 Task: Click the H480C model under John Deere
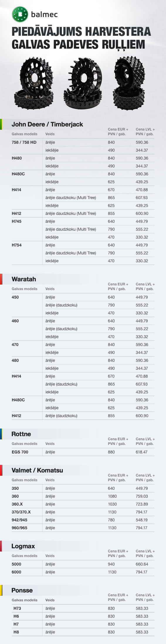point(18,174)
